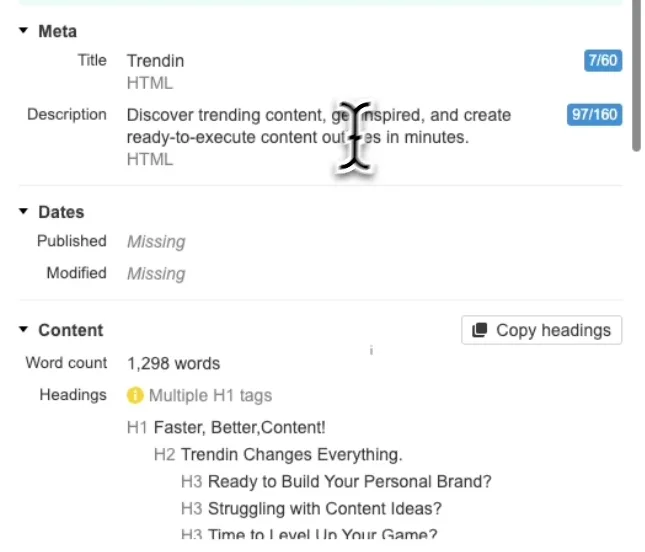Viewport: 645px width, 552px height.
Task: Click the Copy headings button
Action: pos(541,330)
